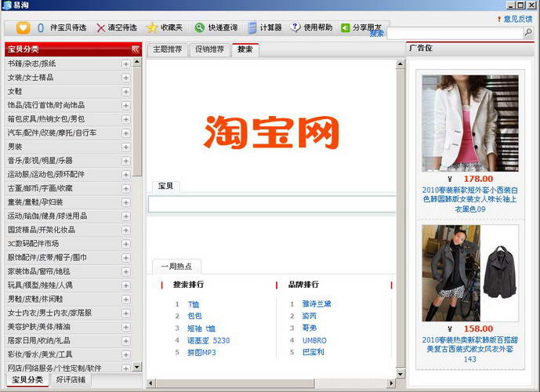
Task: Switch to 宝贝分类 bottom tab
Action: [x=27, y=379]
